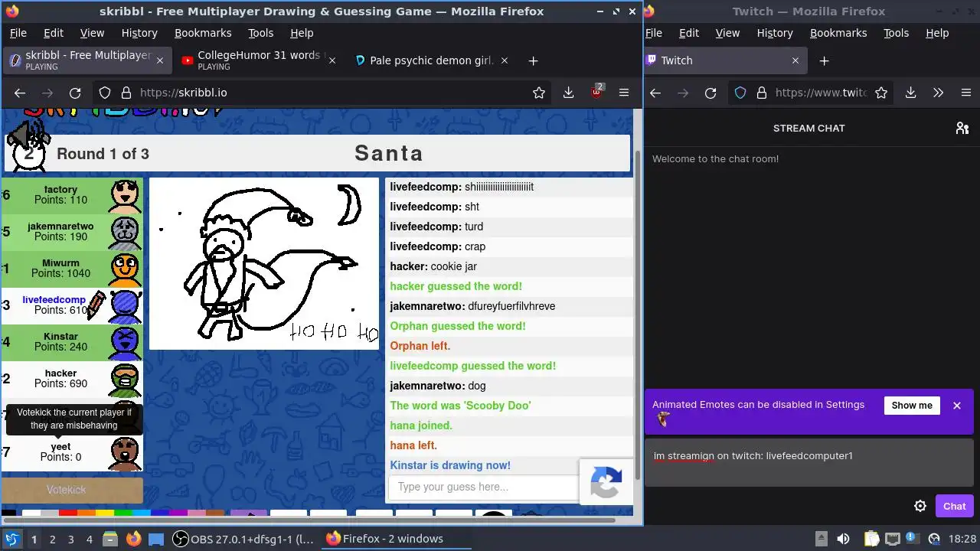
Task: Pick the yellow color swatch
Action: pyautogui.click(x=105, y=513)
